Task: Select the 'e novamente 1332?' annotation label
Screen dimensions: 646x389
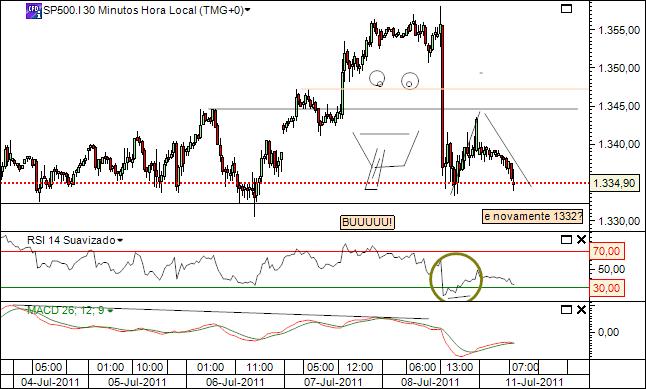Action: point(533,216)
